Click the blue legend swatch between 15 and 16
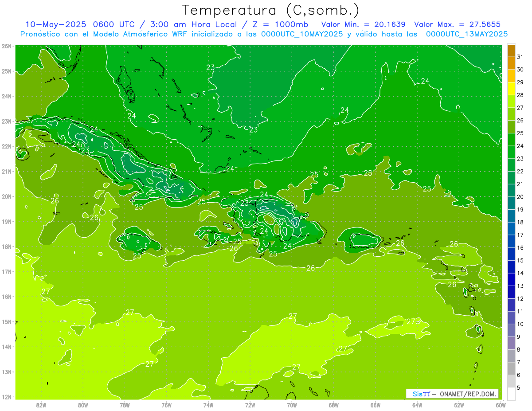This screenshot has height=411, width=532. point(511,254)
